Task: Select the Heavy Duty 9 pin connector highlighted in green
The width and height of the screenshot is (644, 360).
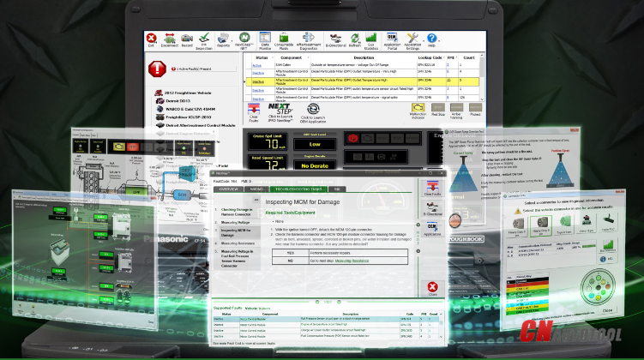Action: click(x=541, y=225)
